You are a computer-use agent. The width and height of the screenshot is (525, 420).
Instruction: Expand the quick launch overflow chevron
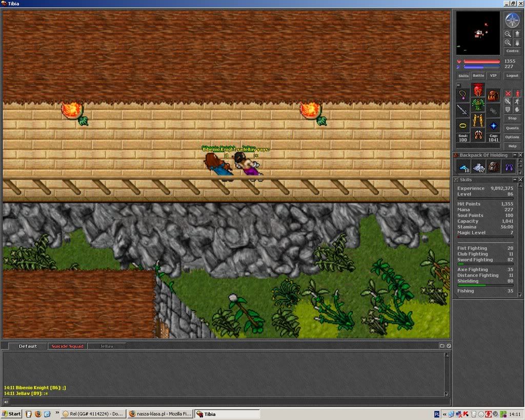[57, 412]
